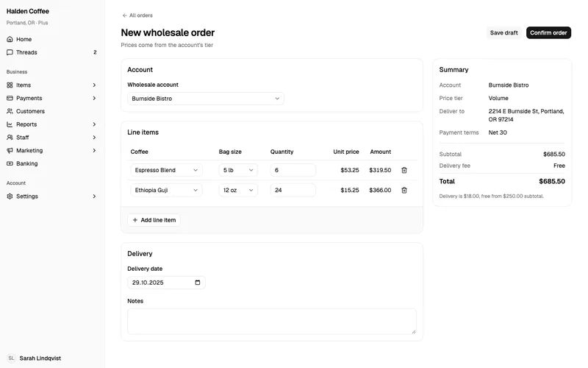Go to Home in the sidebar

point(51,39)
